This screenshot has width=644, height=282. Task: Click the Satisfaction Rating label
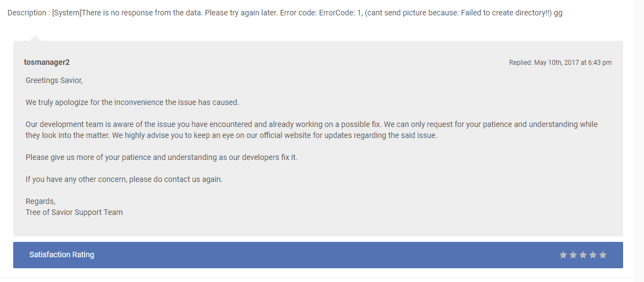pyautogui.click(x=62, y=255)
